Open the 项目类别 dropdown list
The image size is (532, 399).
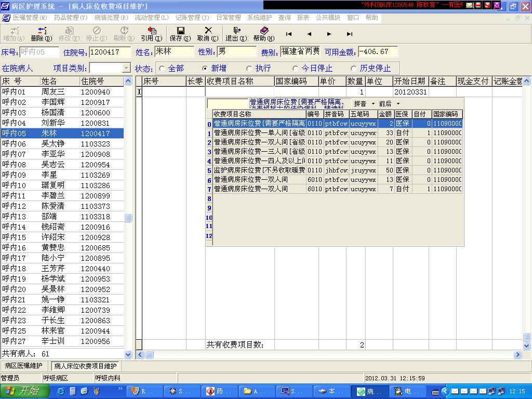[126, 68]
